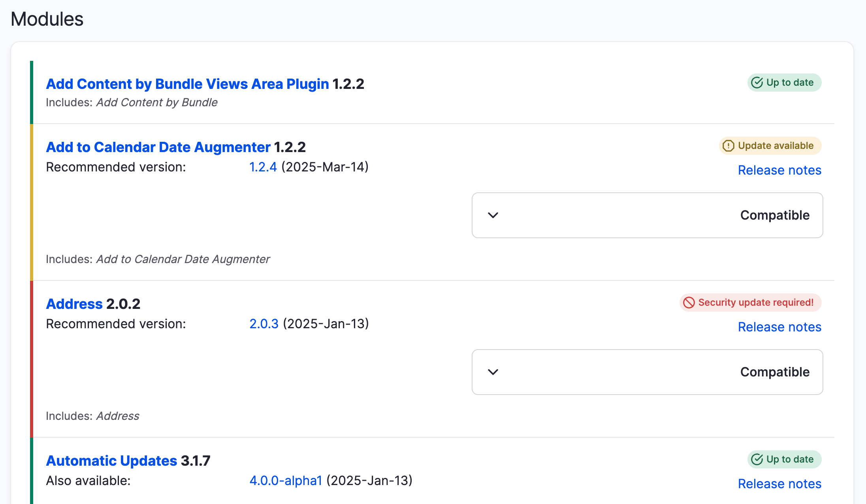Open Release notes under Automatic Updates
Screen dimensions: 866x504
[779, 483]
